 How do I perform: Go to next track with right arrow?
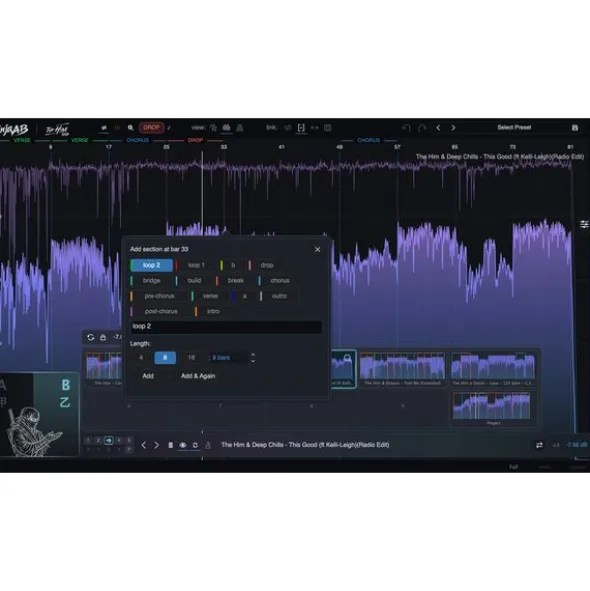156,446
